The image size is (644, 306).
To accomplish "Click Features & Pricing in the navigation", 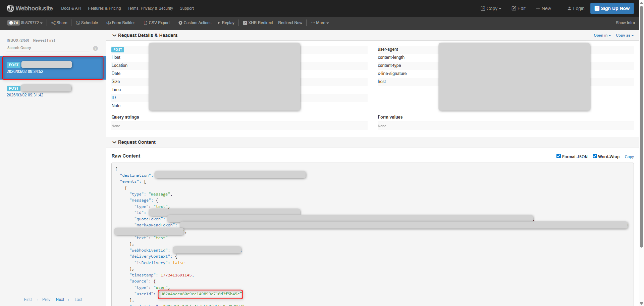I will (104, 8).
